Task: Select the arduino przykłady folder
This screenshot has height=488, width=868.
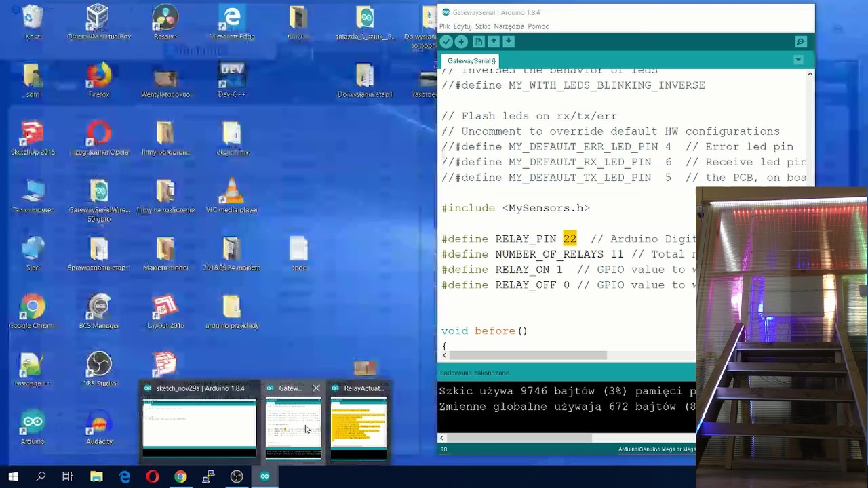Action: [x=232, y=312]
